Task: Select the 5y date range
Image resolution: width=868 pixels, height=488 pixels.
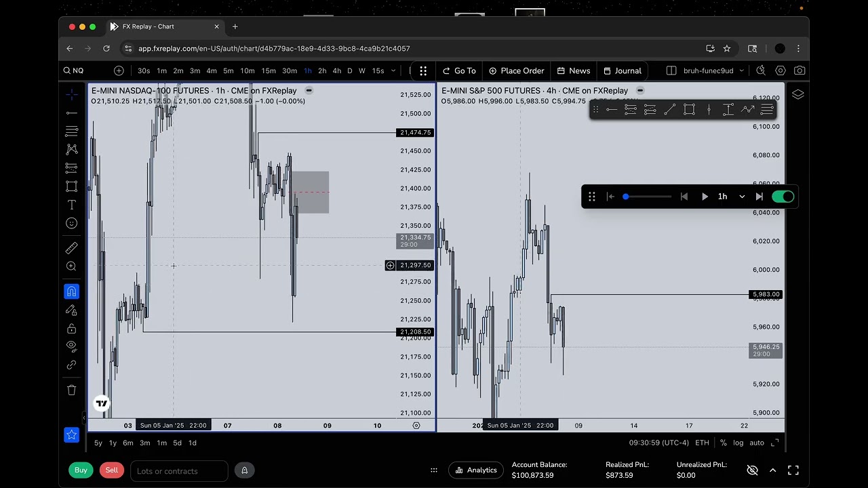Action: (98, 443)
